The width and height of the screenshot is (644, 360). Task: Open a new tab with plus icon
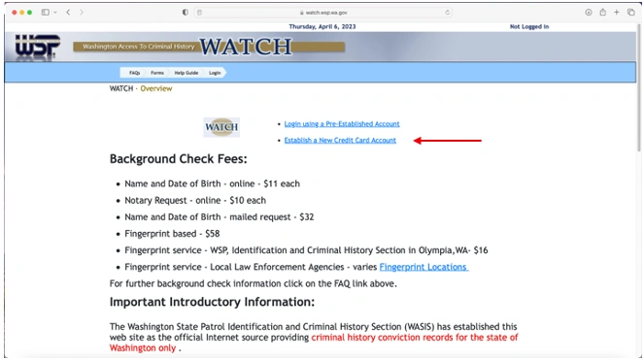coord(617,13)
